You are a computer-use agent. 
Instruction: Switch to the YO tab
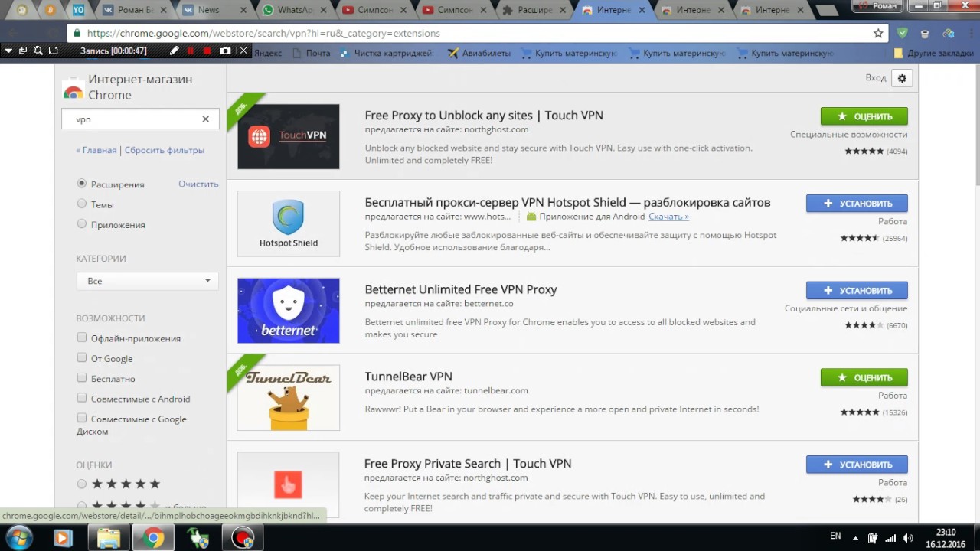pos(79,10)
